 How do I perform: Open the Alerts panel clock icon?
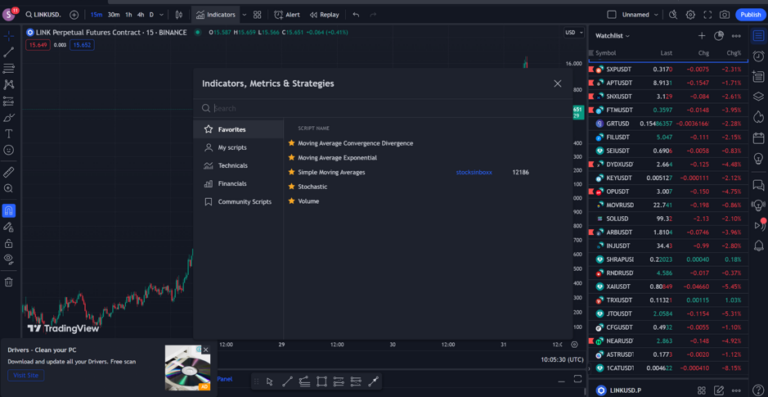758,56
